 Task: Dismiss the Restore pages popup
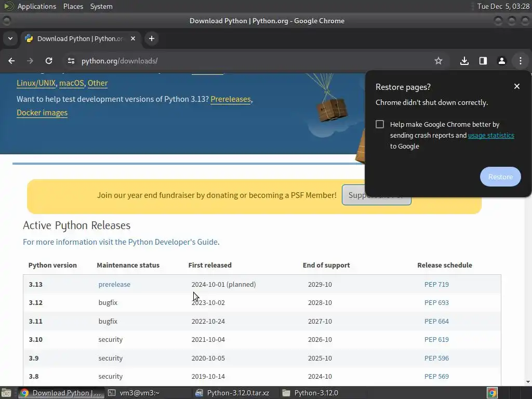coord(517,87)
